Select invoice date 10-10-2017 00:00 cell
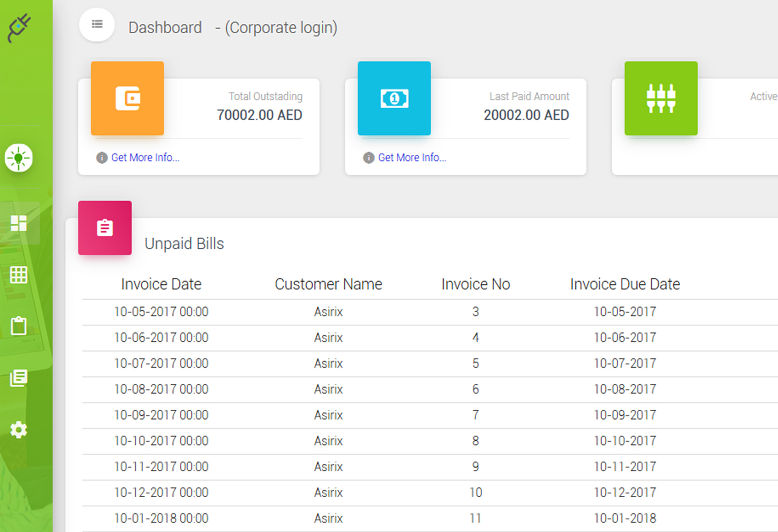 161,441
